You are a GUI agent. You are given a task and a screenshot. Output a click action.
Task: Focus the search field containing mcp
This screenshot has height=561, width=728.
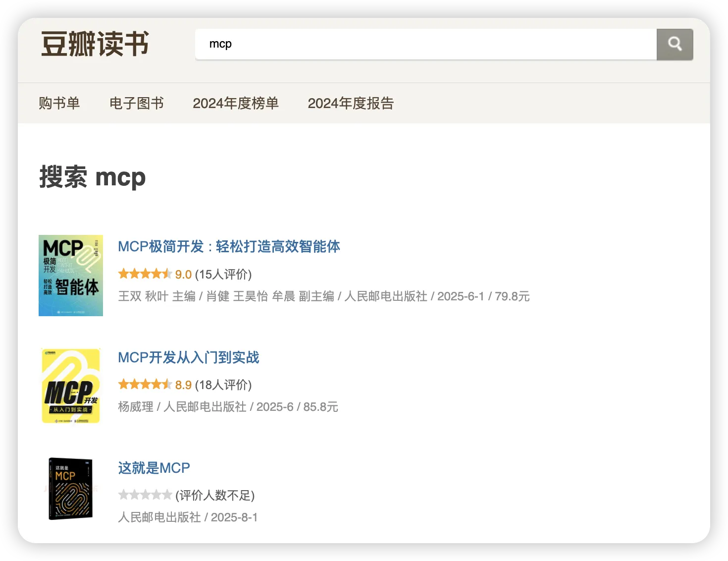coord(426,45)
